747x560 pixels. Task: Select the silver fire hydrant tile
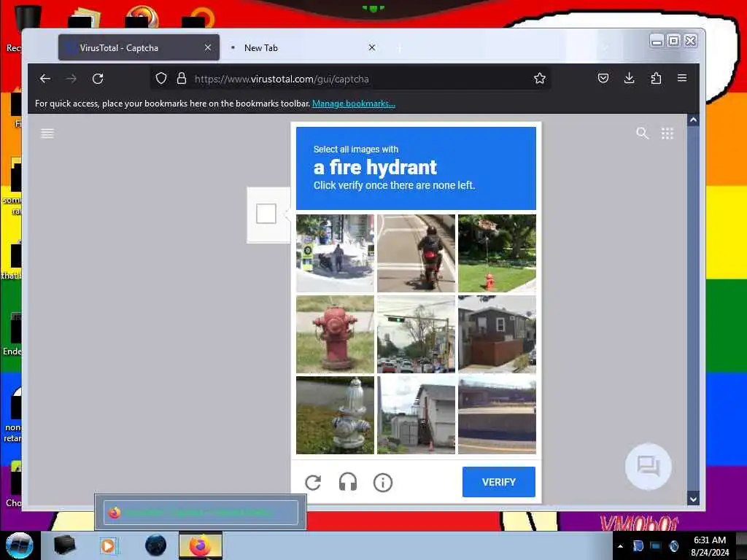point(335,415)
